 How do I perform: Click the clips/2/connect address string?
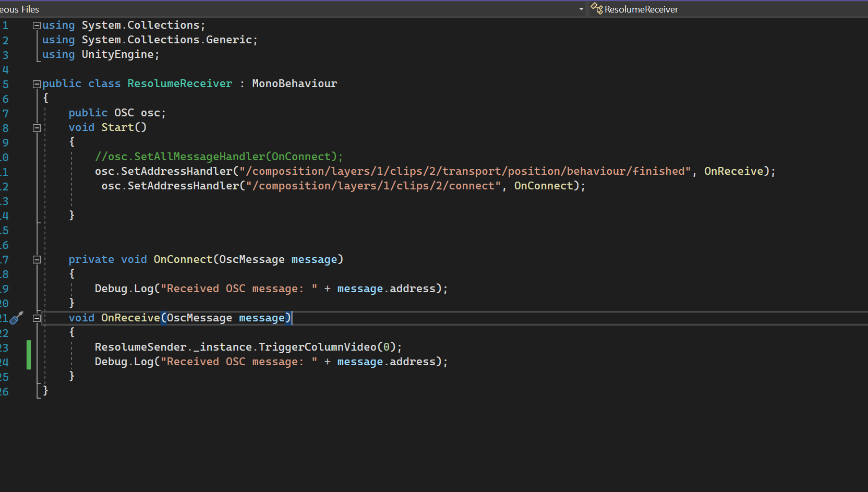coord(373,186)
